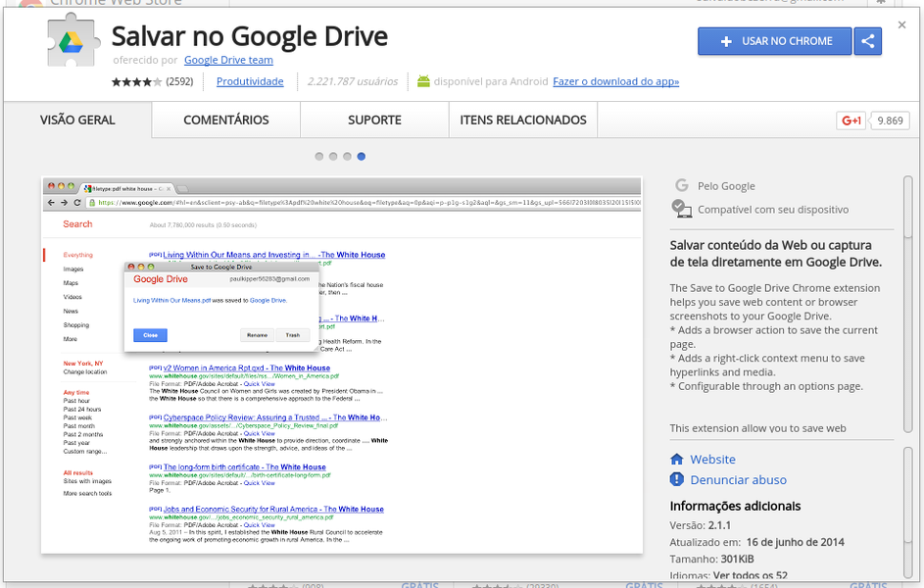Click the disponível para Android text
924x588 pixels.
pos(491,81)
